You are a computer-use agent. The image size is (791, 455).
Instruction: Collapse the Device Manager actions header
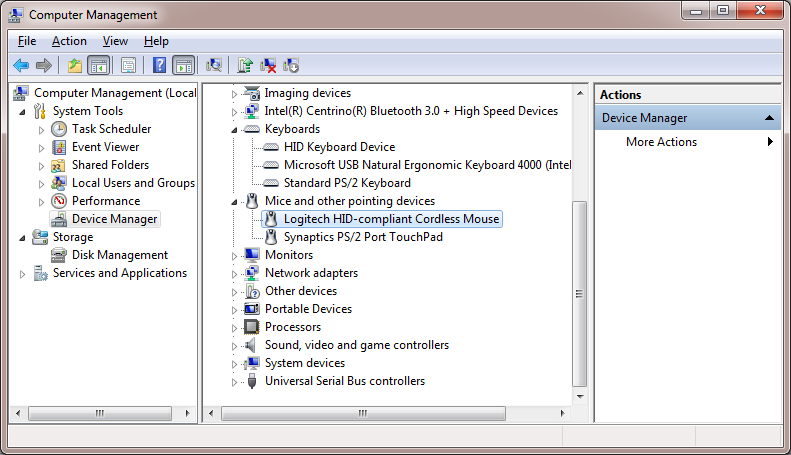click(x=769, y=118)
